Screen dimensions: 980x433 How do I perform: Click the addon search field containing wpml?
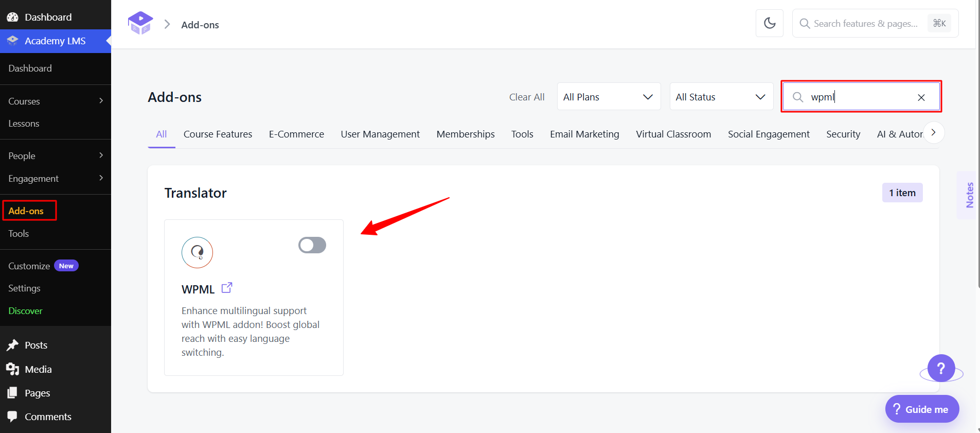pos(861,96)
